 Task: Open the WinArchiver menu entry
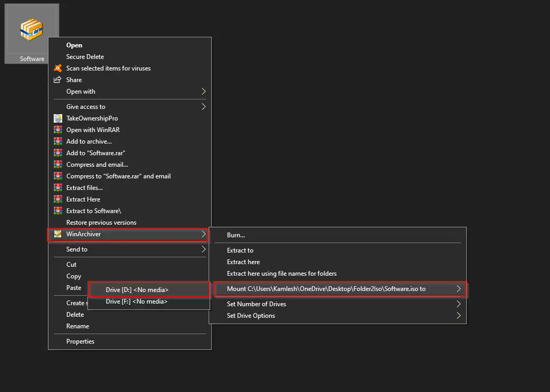point(128,234)
